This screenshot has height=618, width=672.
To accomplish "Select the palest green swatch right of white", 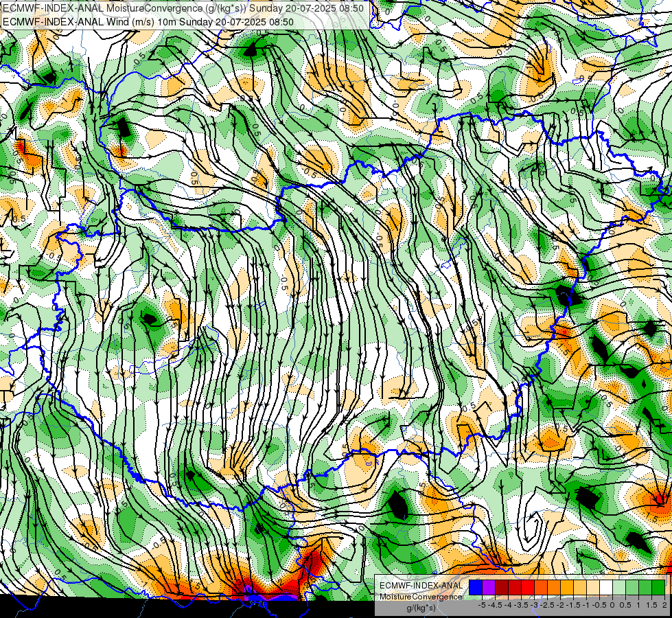I will click(619, 588).
